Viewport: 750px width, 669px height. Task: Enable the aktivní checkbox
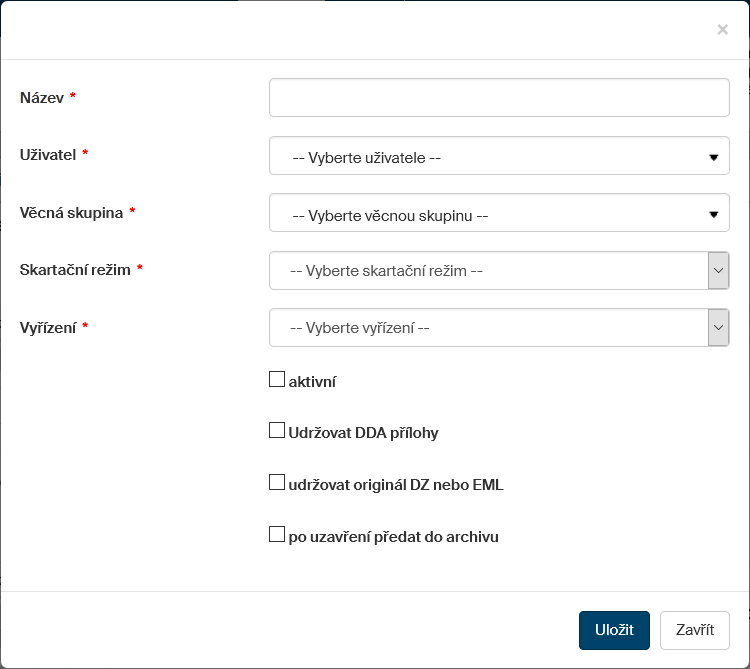point(277,380)
